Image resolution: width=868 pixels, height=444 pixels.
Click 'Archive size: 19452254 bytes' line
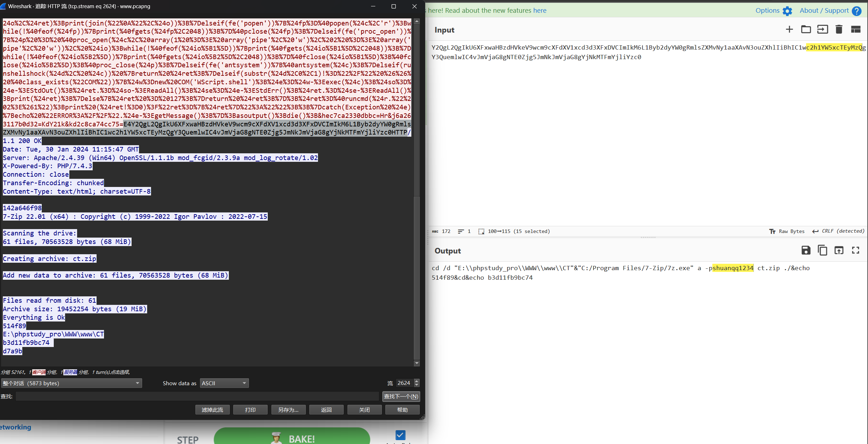pos(75,309)
